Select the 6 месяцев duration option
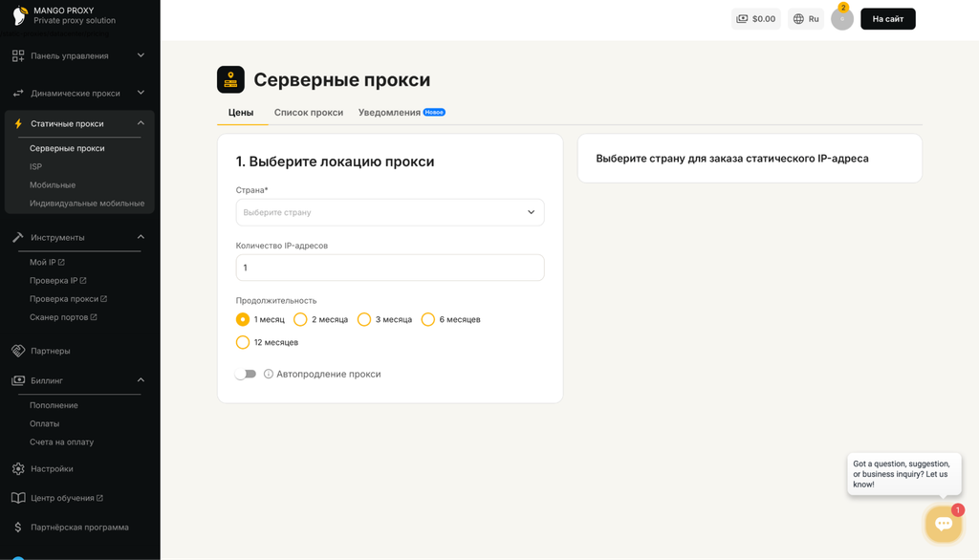979x560 pixels. point(427,319)
